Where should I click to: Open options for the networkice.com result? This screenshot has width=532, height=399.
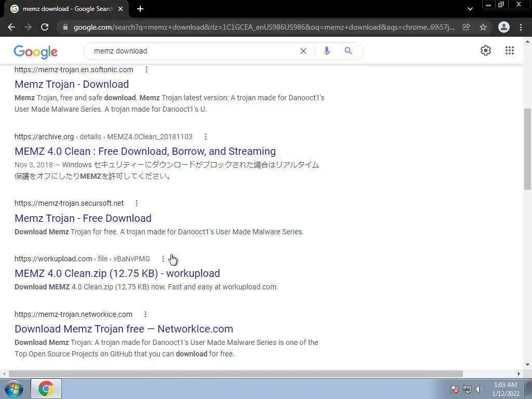pos(145,314)
